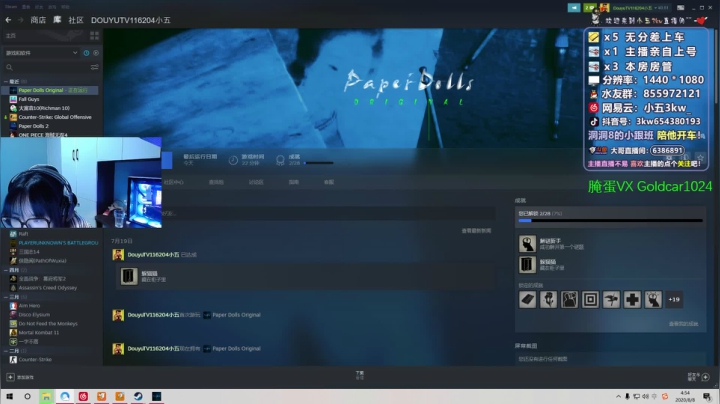The image size is (720, 404).
Task: Click the play time clock icon
Action: (233, 160)
